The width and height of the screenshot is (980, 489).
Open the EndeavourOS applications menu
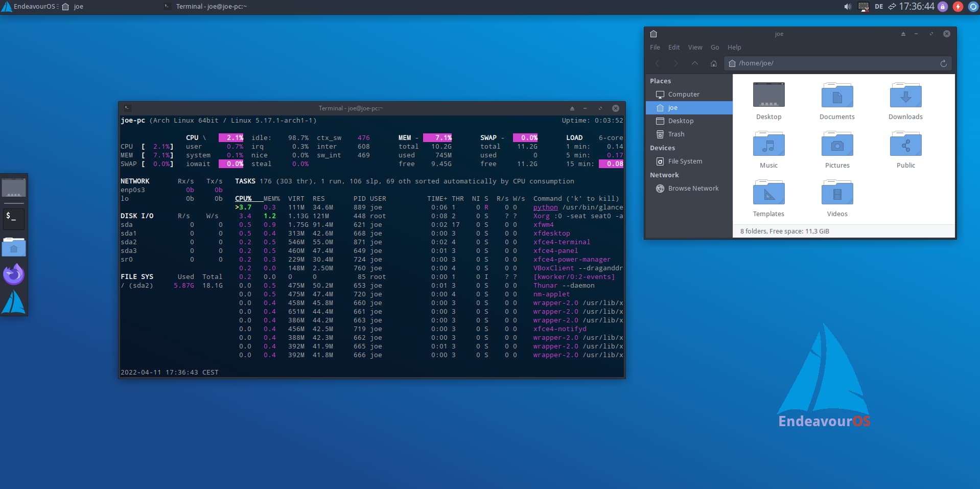tap(30, 7)
